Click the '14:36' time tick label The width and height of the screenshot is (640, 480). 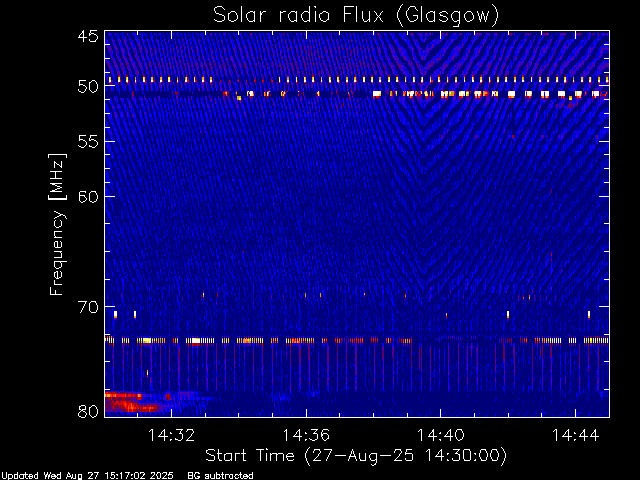pos(306,435)
